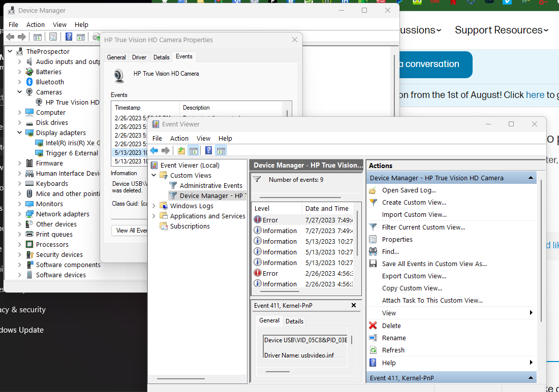Image resolution: width=559 pixels, height=392 pixels.
Task: Click the 'here' link on the webpage
Action: point(535,95)
